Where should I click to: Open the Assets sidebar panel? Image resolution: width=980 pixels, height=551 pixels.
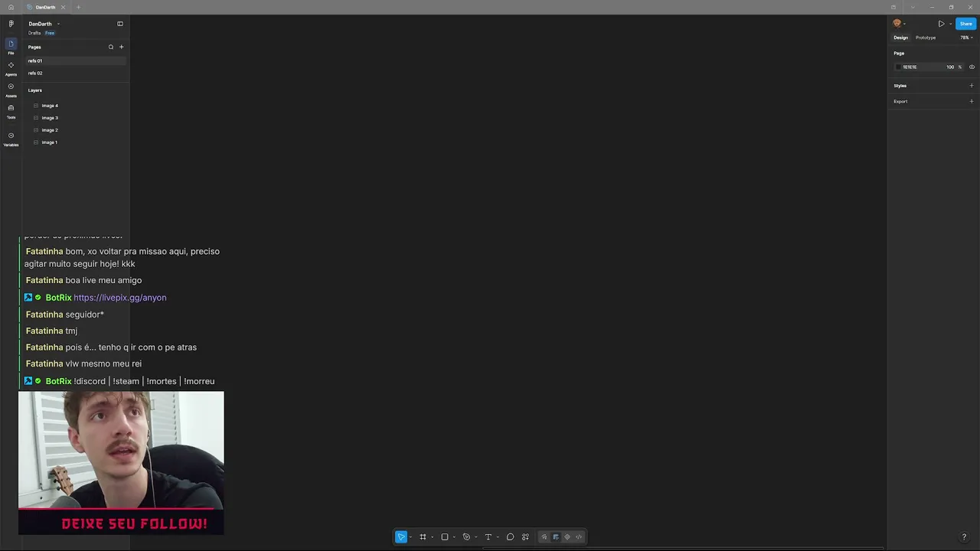pyautogui.click(x=11, y=90)
